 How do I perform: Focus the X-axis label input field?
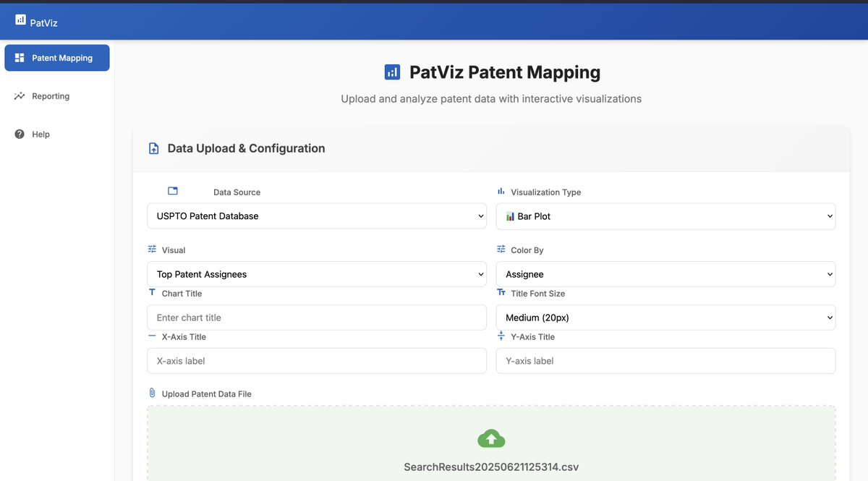317,361
